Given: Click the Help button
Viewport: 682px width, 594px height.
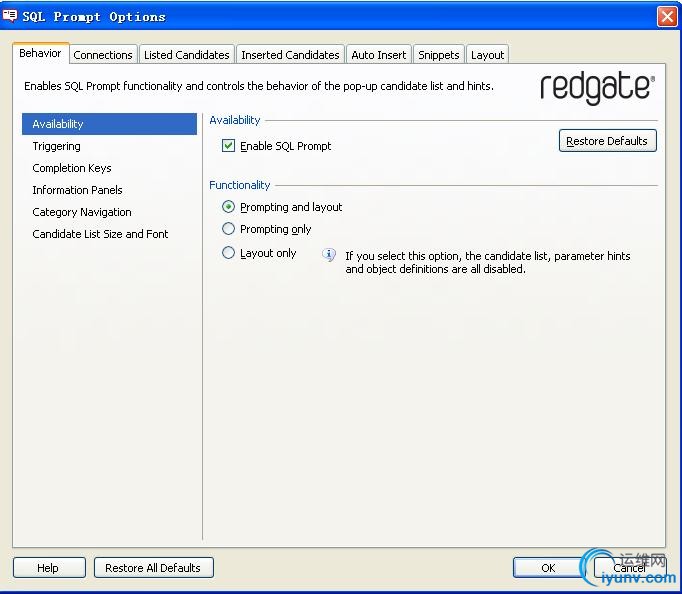Looking at the screenshot, I should (49, 567).
